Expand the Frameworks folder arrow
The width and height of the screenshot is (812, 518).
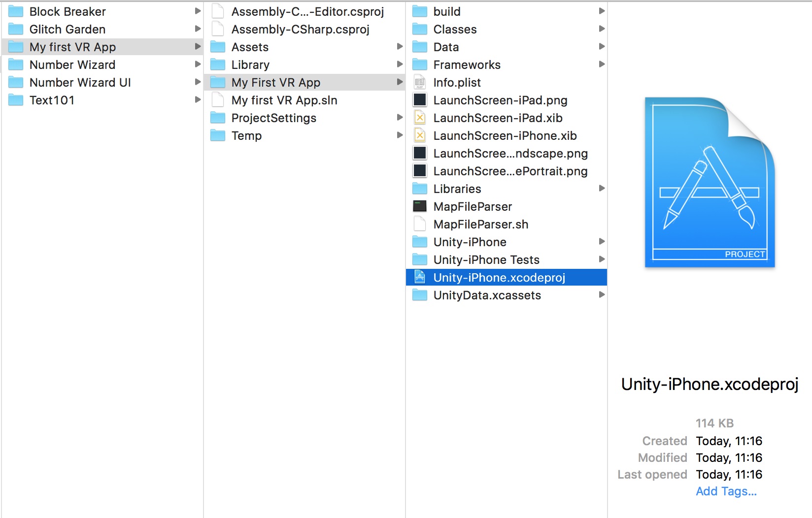click(602, 64)
